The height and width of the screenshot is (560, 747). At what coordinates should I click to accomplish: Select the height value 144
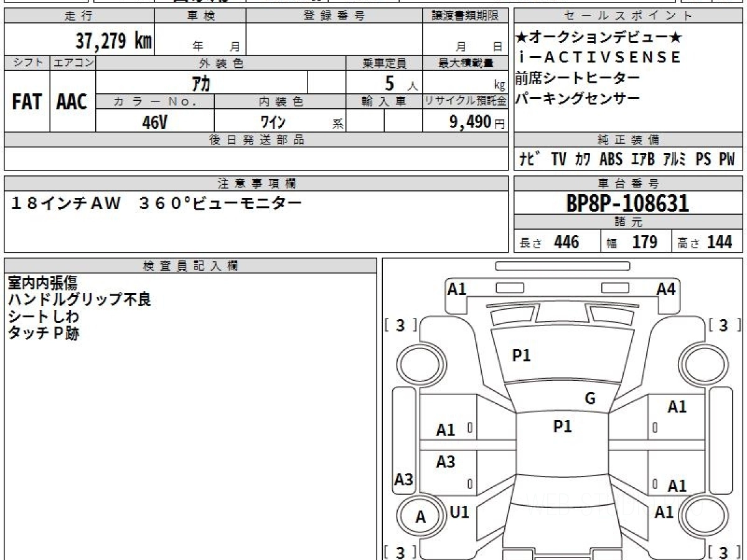(720, 242)
